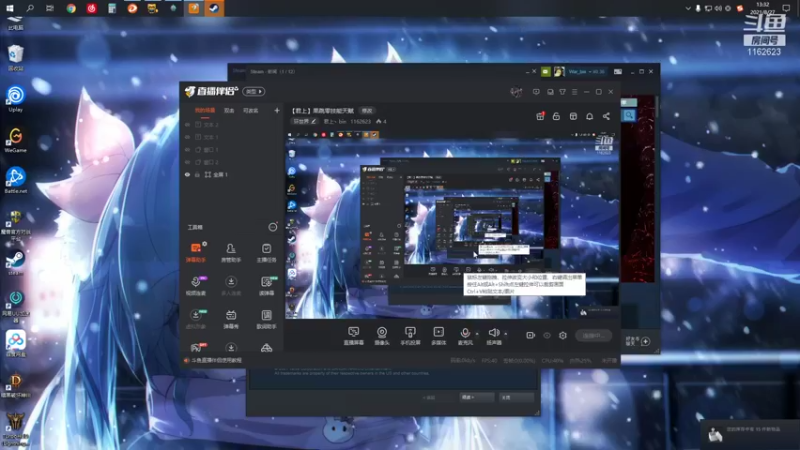800x450 pixels.
Task: Click the plus circle in the Steam window corner
Action: (x=645, y=341)
